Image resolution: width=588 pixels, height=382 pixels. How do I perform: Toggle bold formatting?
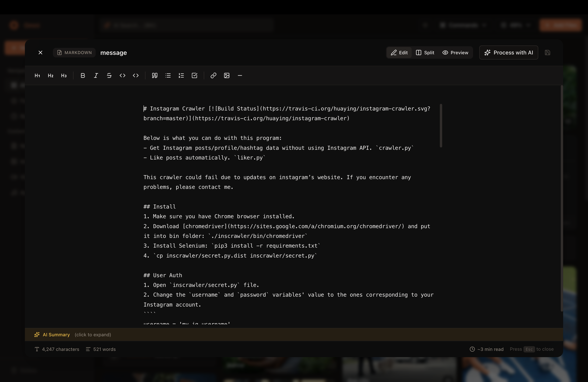(83, 76)
